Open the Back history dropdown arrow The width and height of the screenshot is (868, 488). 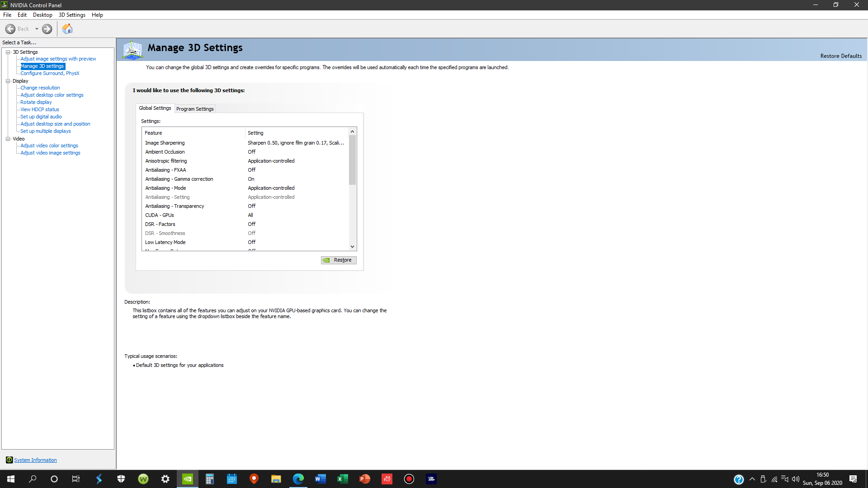click(37, 29)
